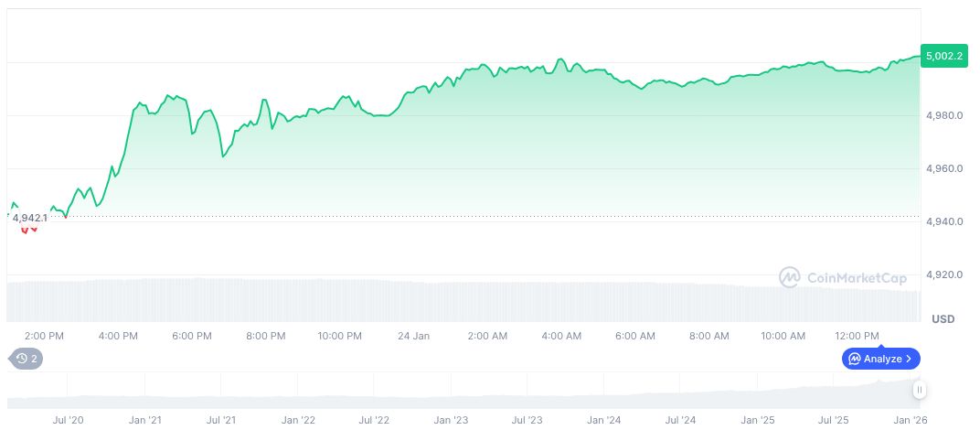
Task: Click the range navigator pause-style handle
Action: point(919,390)
